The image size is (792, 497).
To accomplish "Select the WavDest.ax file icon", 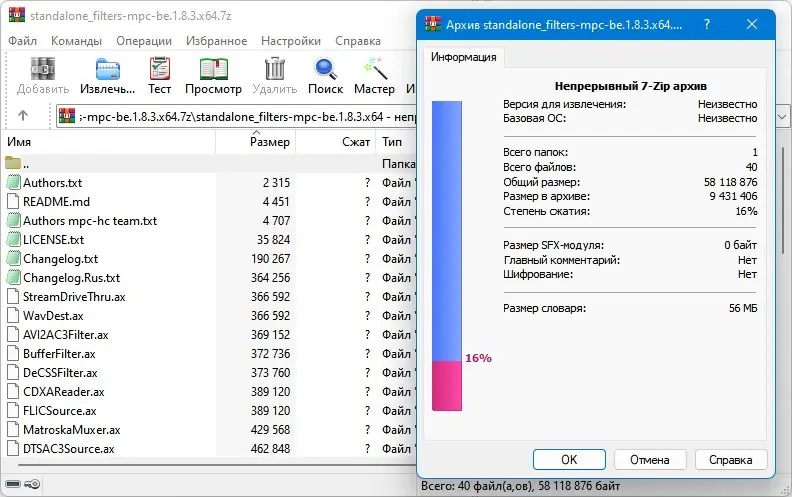I will [13, 316].
